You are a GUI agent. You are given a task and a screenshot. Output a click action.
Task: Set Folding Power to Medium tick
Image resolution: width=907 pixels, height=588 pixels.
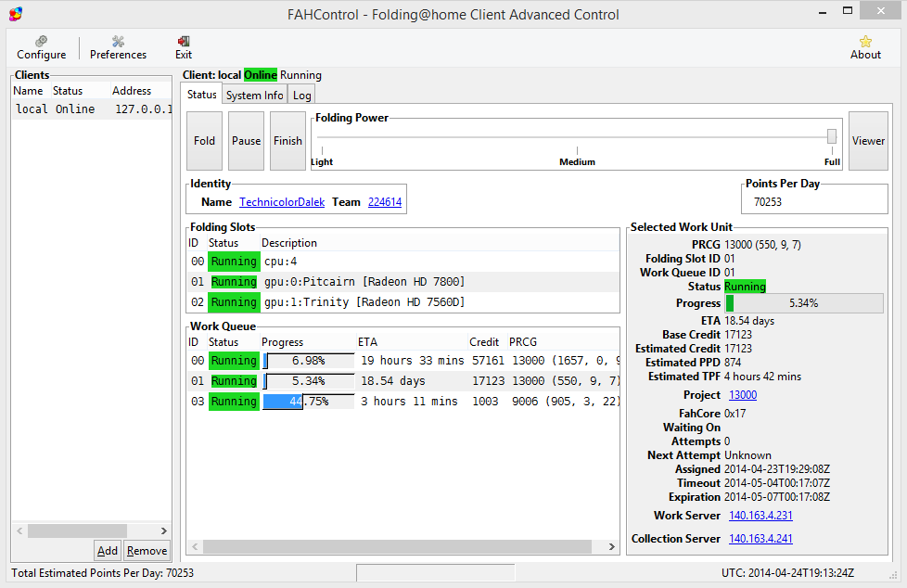click(x=577, y=150)
